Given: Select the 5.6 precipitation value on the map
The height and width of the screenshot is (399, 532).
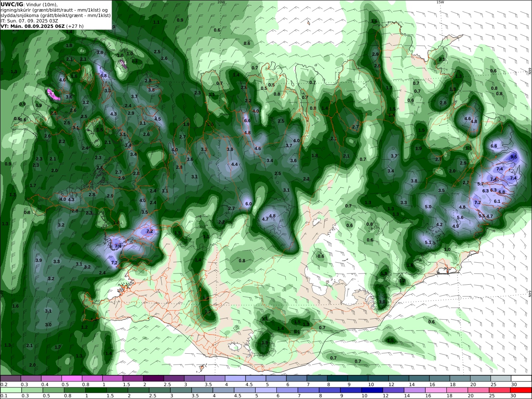Looking at the screenshot, I should point(460,217).
